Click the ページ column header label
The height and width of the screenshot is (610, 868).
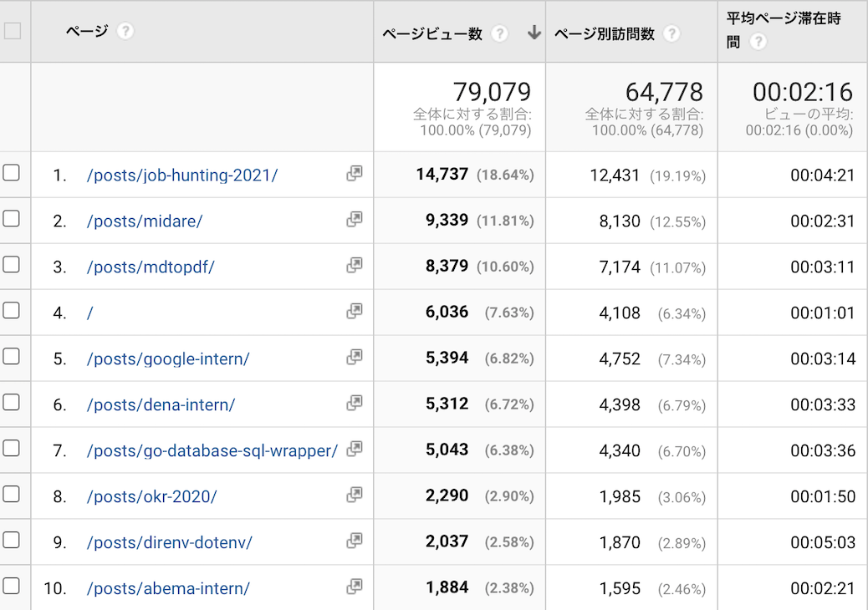click(87, 32)
